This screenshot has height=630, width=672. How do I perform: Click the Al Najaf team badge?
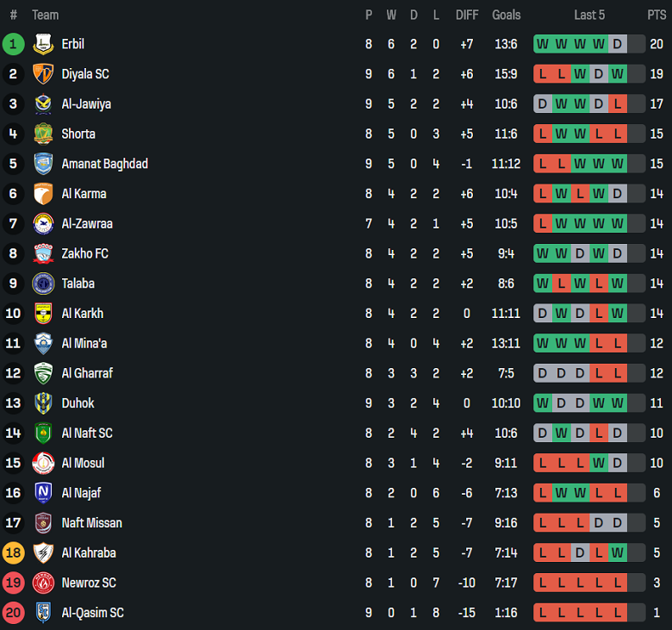43,493
